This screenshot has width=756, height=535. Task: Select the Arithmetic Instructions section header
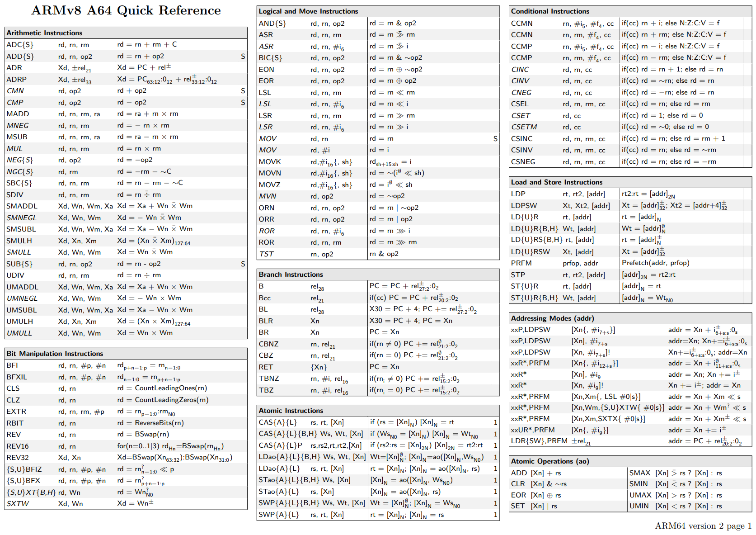coord(44,33)
